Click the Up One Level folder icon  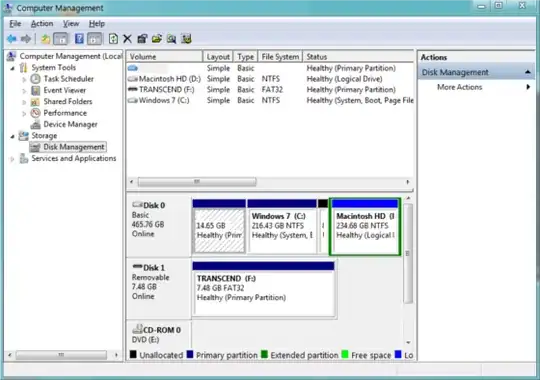click(x=45, y=39)
